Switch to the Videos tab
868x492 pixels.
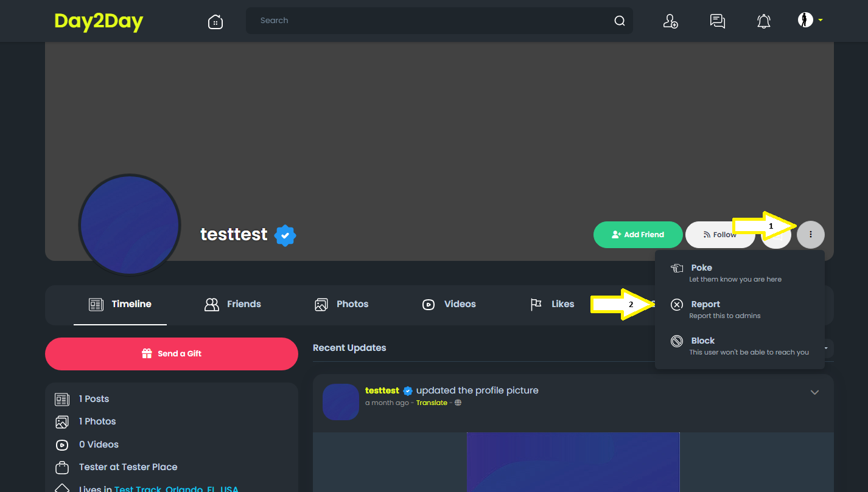pos(449,304)
